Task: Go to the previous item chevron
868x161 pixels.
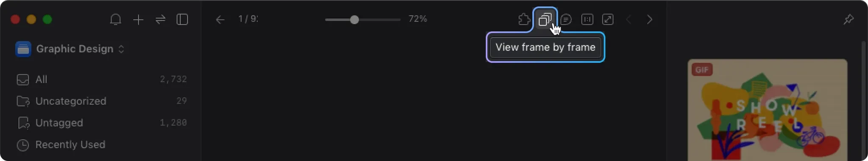Action: click(629, 20)
